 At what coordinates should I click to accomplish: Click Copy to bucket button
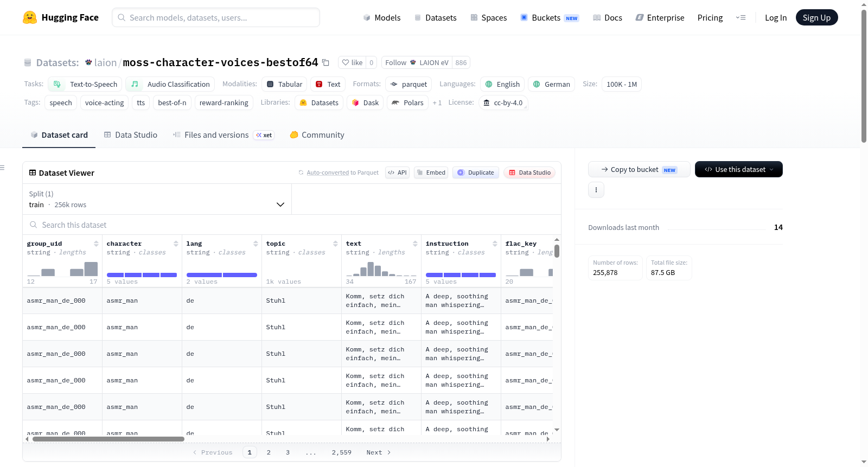639,169
